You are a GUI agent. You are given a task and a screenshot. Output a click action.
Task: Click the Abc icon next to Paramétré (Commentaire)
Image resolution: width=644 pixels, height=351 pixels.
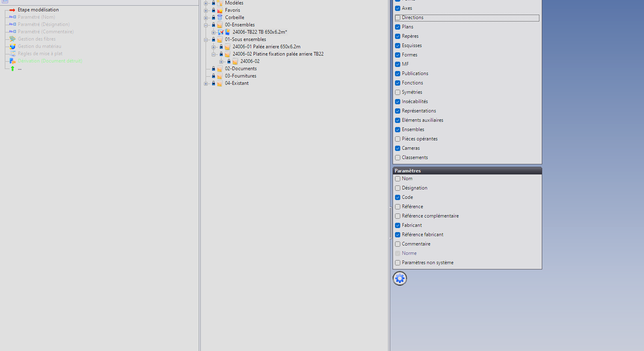[x=13, y=32]
